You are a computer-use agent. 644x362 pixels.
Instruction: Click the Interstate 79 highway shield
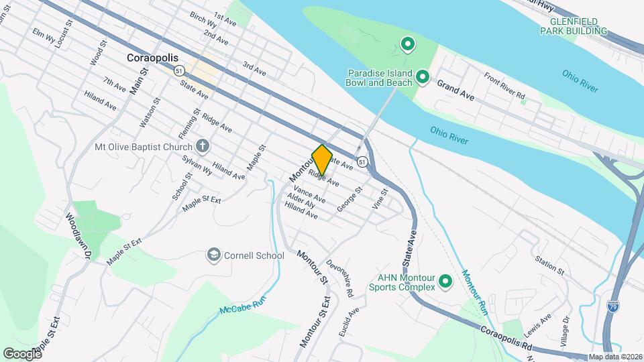(x=612, y=306)
